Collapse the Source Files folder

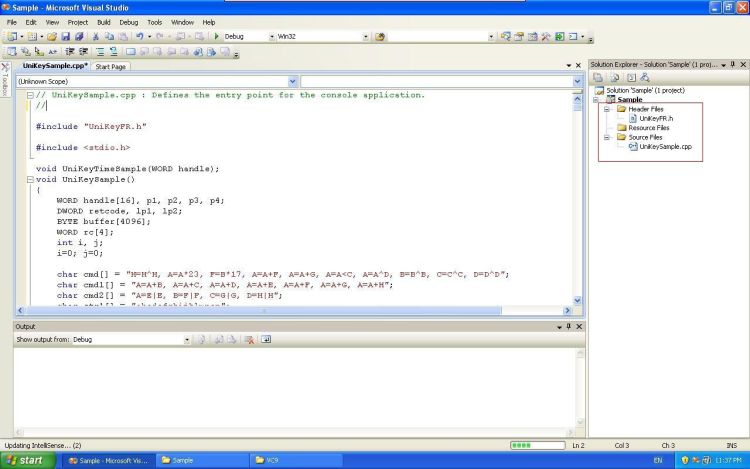click(x=607, y=138)
